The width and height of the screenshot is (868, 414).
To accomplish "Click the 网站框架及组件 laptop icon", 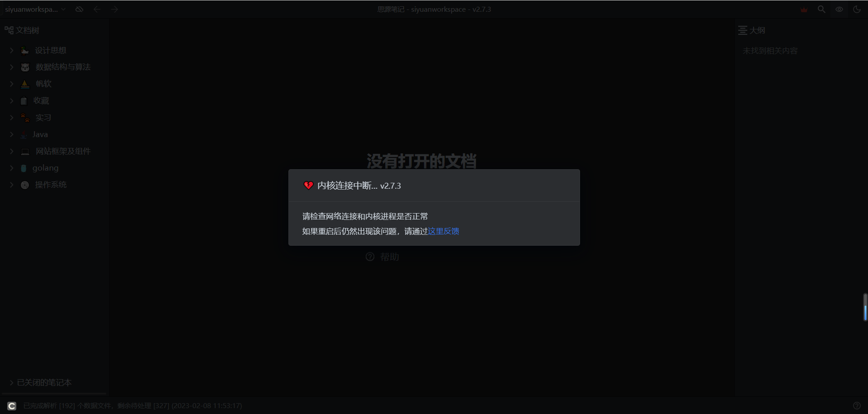I will click(25, 151).
